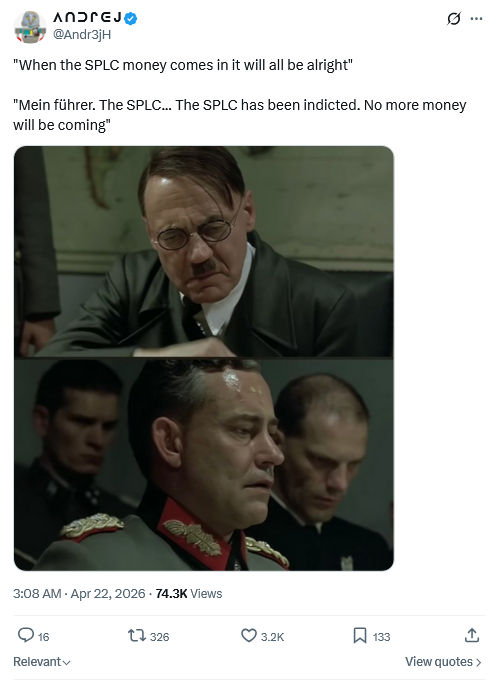Image resolution: width=497 pixels, height=680 pixels.
Task: Open the reply comment icon
Action: tap(26, 635)
